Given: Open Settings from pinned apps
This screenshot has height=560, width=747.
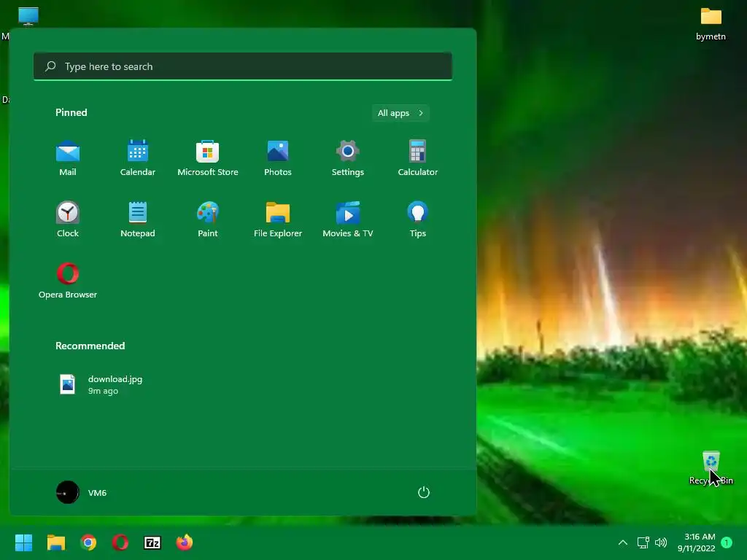Looking at the screenshot, I should [x=348, y=158].
